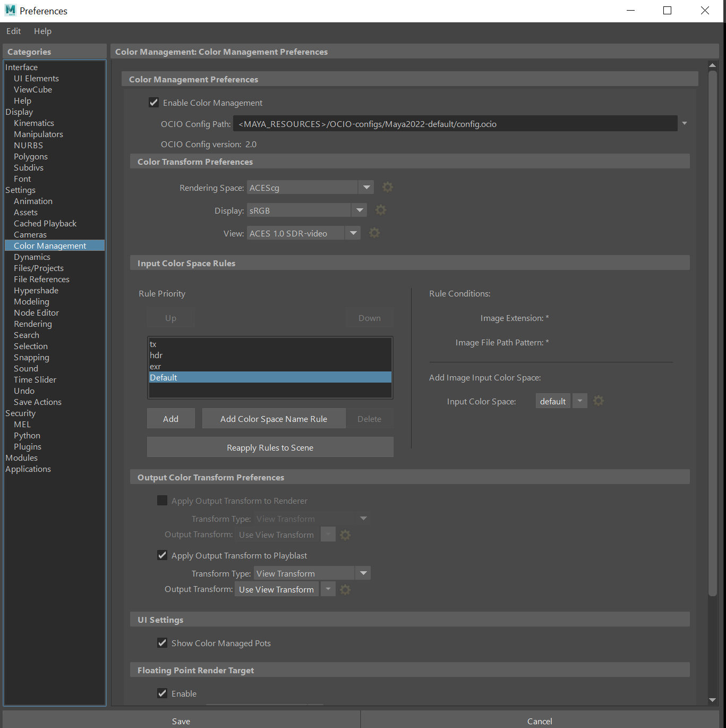Open Rendering Space gear settings
The width and height of the screenshot is (726, 728).
click(x=388, y=187)
